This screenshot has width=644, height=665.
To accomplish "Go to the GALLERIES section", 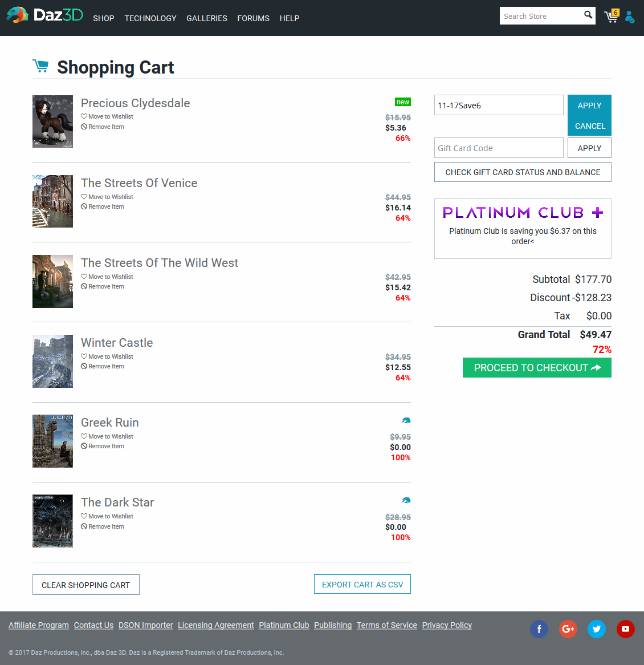I will pyautogui.click(x=206, y=18).
